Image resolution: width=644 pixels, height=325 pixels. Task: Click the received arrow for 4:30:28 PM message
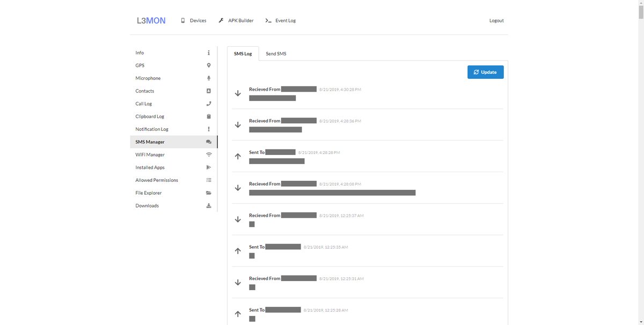238,93
